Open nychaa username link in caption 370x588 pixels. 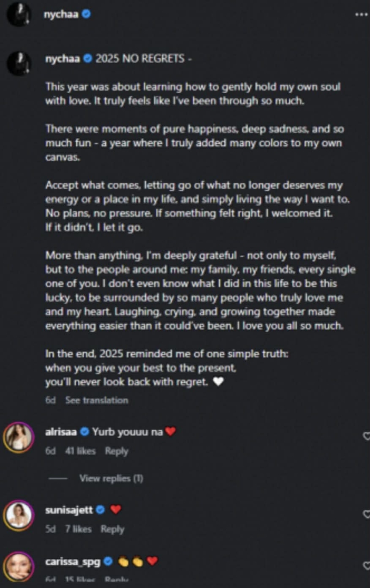(x=62, y=59)
